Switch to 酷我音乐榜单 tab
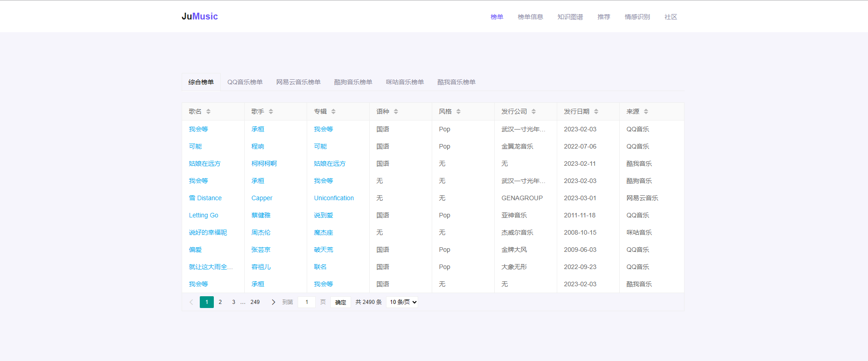868x361 pixels. click(x=457, y=82)
